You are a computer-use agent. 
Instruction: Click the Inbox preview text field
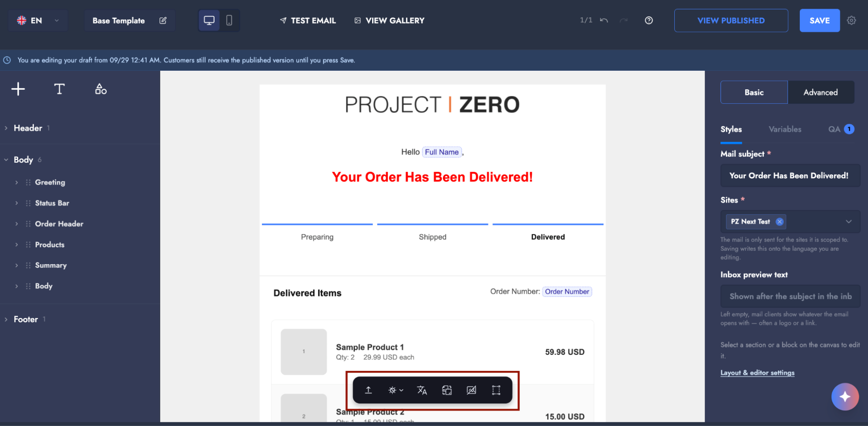[790, 296]
